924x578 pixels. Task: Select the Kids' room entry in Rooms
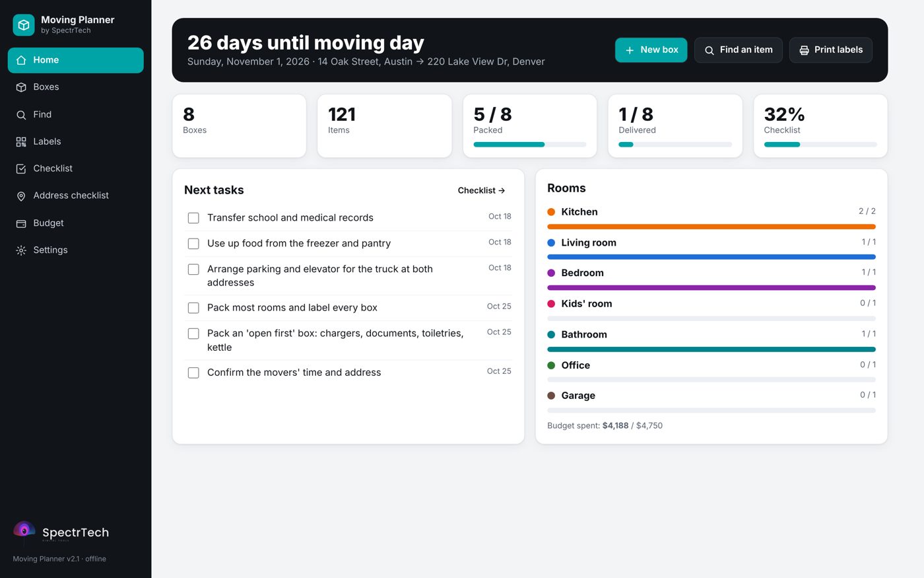point(711,309)
